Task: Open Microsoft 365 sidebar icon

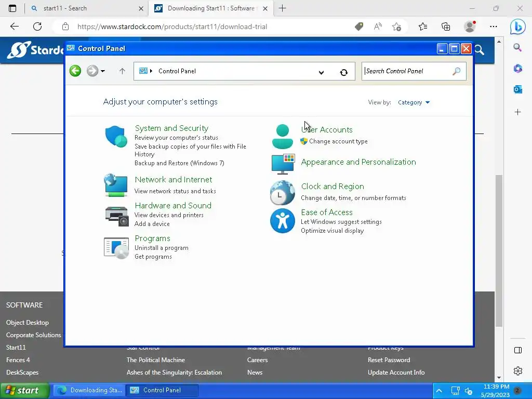Action: [518, 69]
